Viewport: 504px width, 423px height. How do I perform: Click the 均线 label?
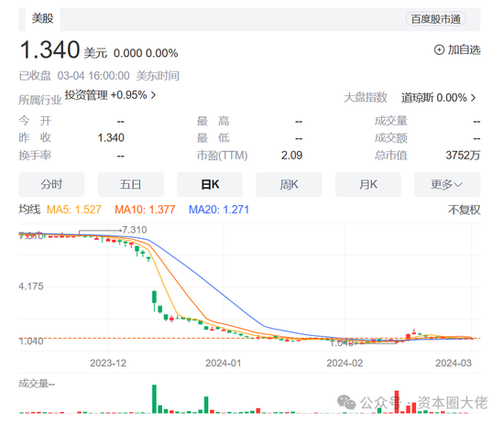pyautogui.click(x=29, y=210)
